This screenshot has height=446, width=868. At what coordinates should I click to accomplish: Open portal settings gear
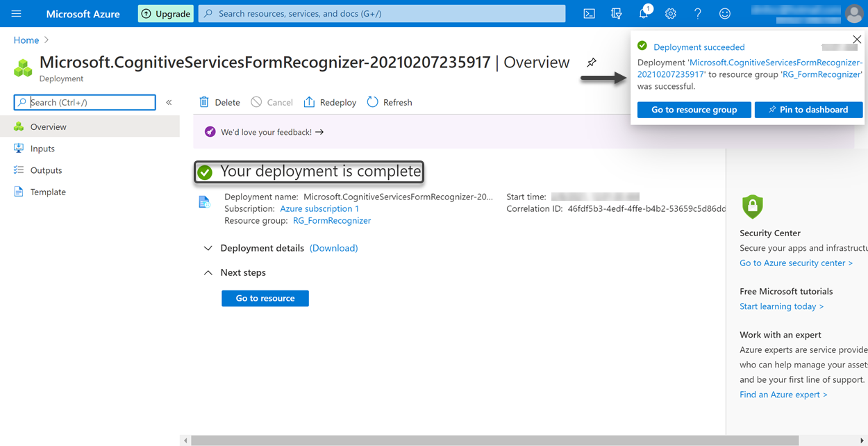(670, 14)
